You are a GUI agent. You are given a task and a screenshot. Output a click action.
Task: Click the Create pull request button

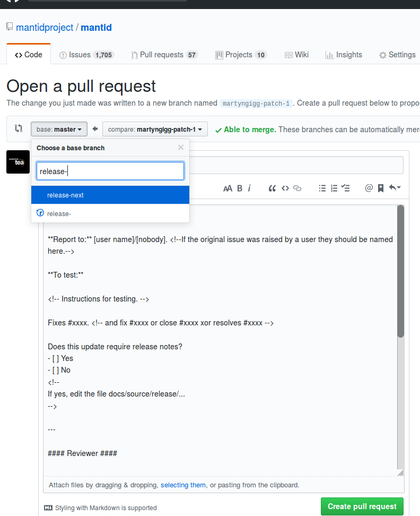362,506
